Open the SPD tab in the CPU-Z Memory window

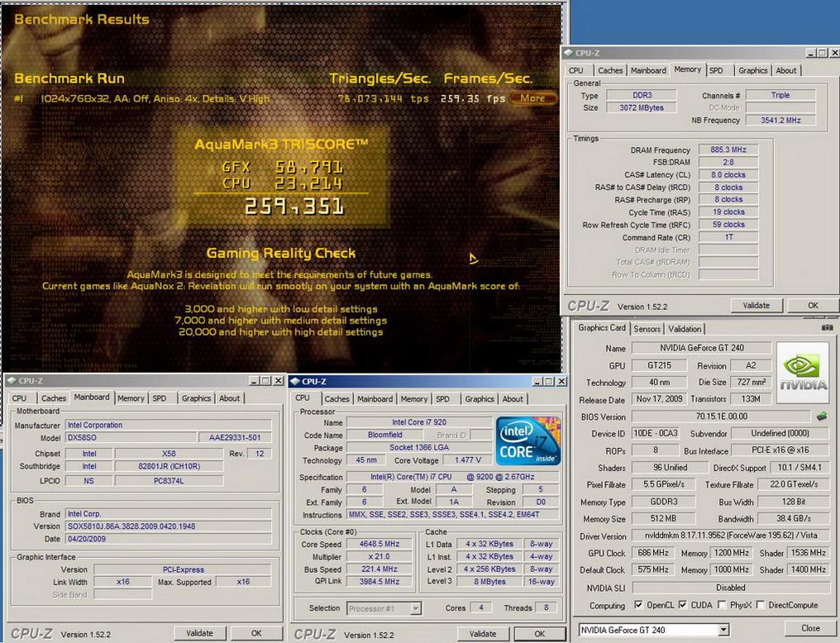point(716,70)
